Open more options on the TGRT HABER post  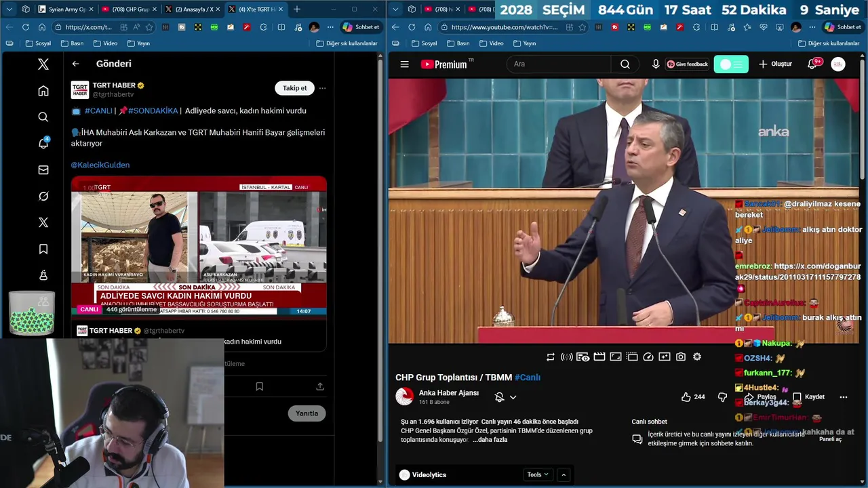coord(323,88)
